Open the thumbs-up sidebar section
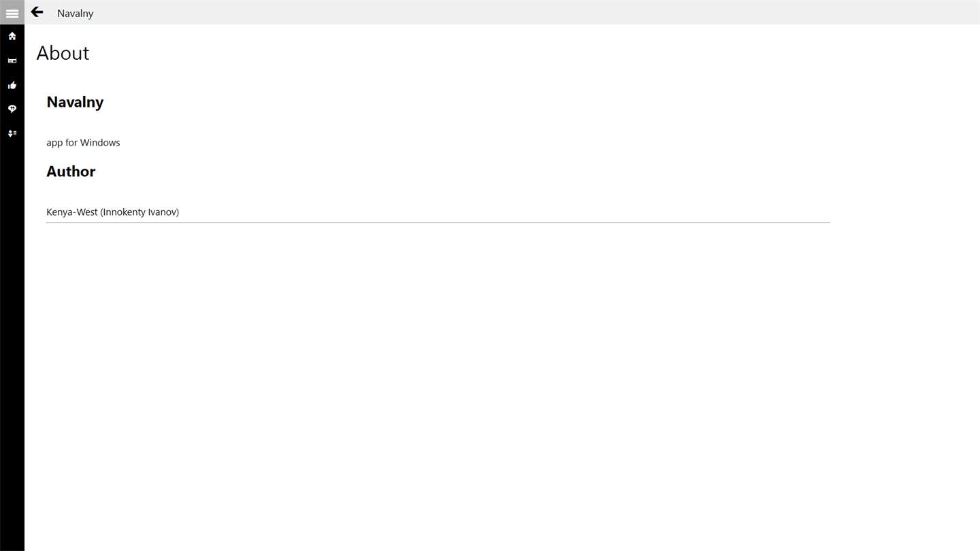Image resolution: width=980 pixels, height=551 pixels. click(x=12, y=85)
